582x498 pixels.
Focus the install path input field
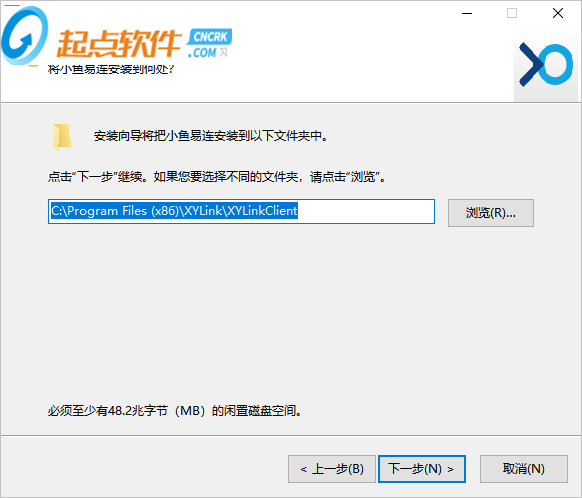pos(241,212)
